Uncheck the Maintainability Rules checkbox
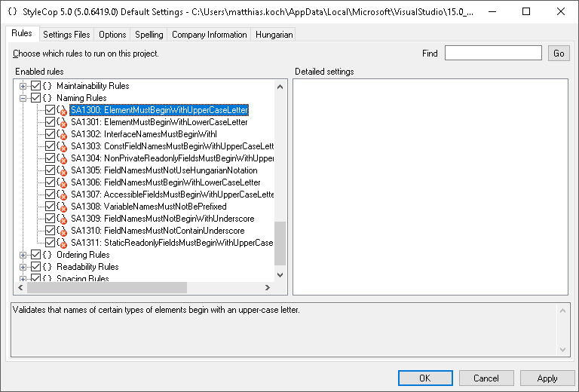The height and width of the screenshot is (392, 579). pos(35,86)
